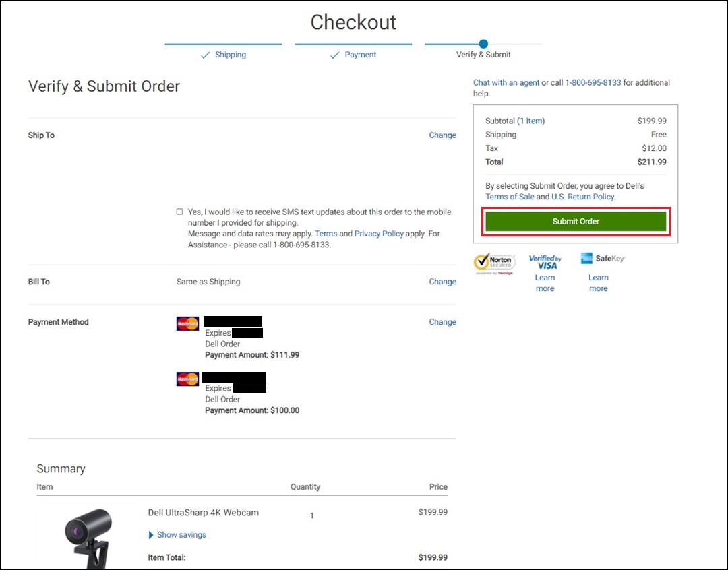View the U.S. Return Policy
The image size is (728, 570).
click(x=582, y=196)
